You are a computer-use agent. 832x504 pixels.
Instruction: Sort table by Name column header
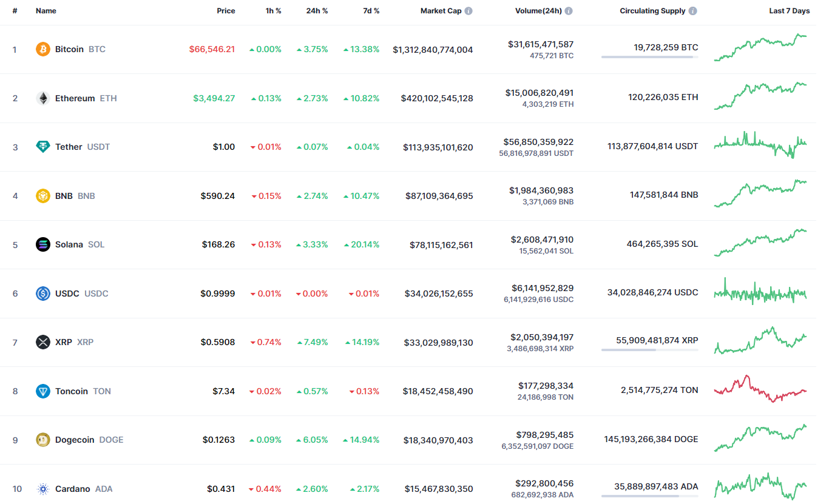point(46,11)
